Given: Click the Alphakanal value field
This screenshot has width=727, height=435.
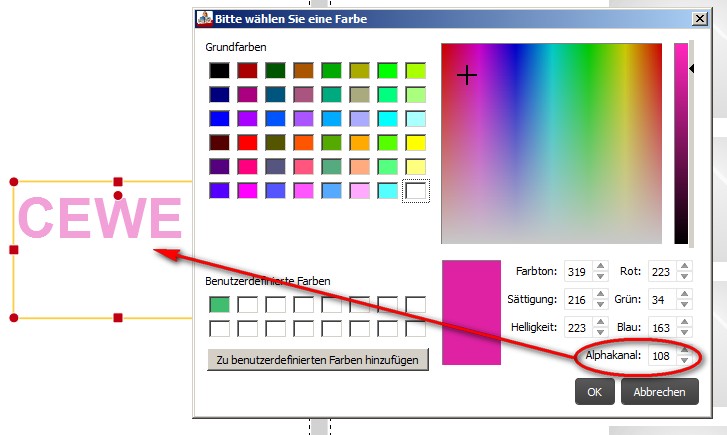Looking at the screenshot, I should pyautogui.click(x=662, y=356).
